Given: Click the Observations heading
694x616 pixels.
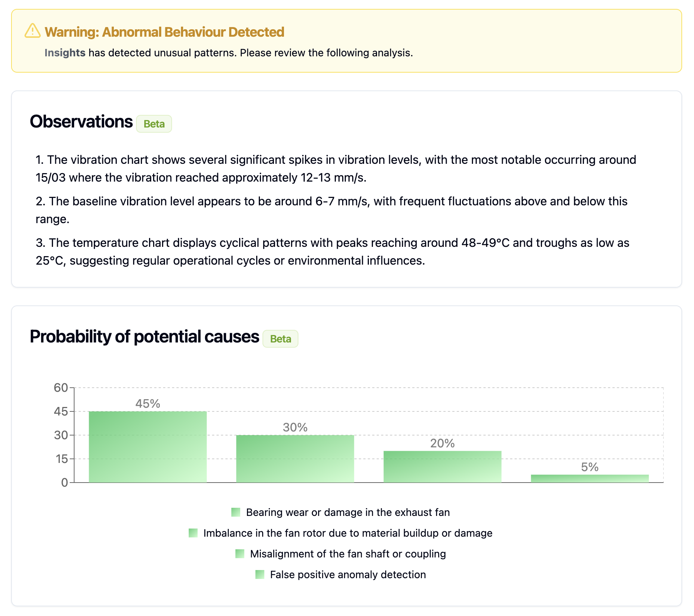Looking at the screenshot, I should pos(81,122).
